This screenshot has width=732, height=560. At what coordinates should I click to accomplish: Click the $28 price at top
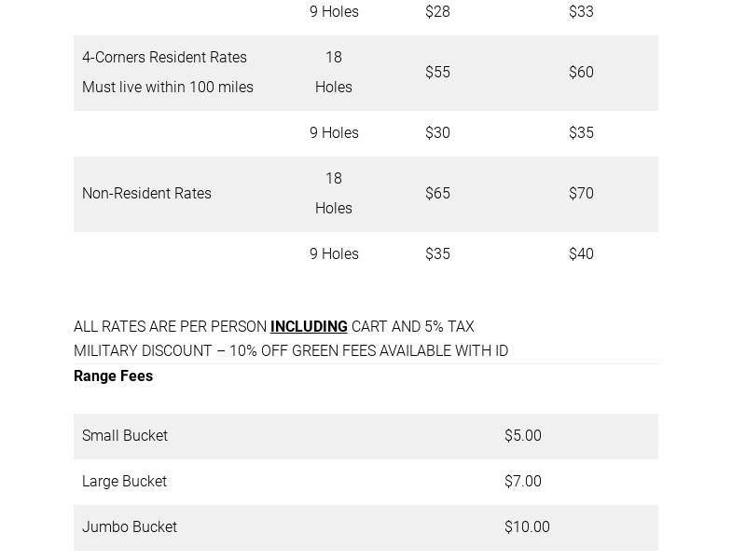pos(437,12)
